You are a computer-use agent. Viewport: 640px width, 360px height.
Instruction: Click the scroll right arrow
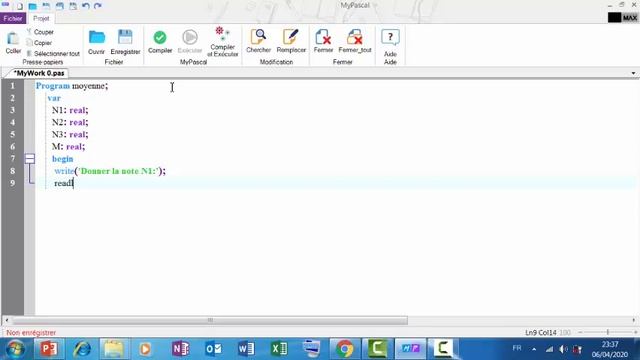pyautogui.click(x=633, y=320)
